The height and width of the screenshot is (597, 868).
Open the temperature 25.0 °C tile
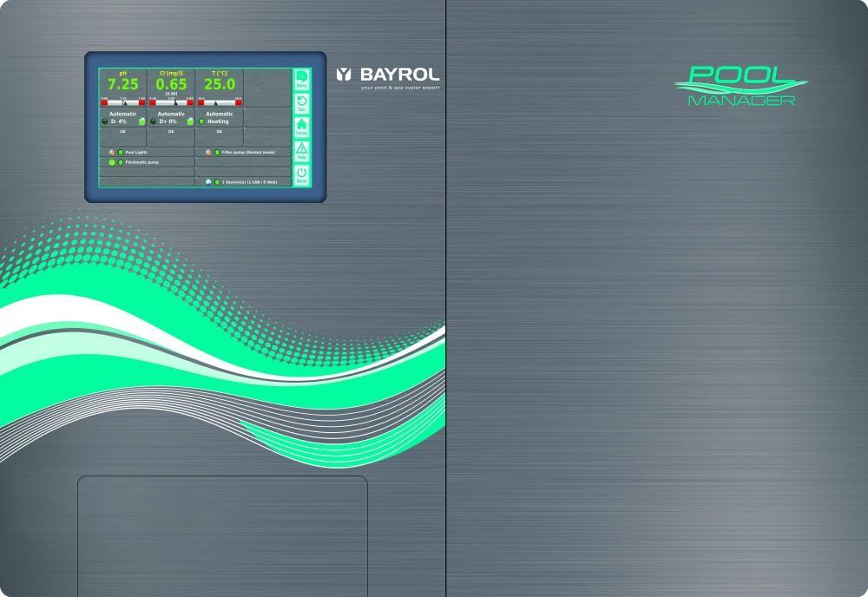[219, 83]
